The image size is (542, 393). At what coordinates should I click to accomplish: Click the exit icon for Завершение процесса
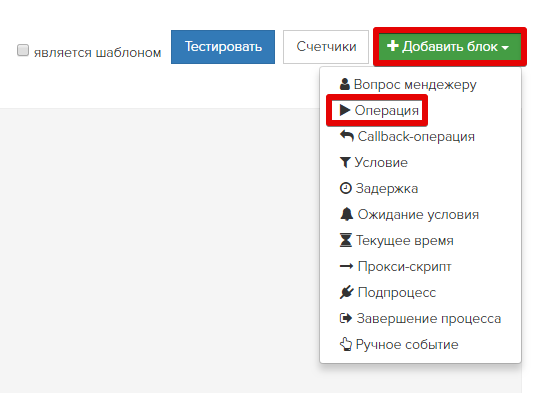(x=346, y=318)
